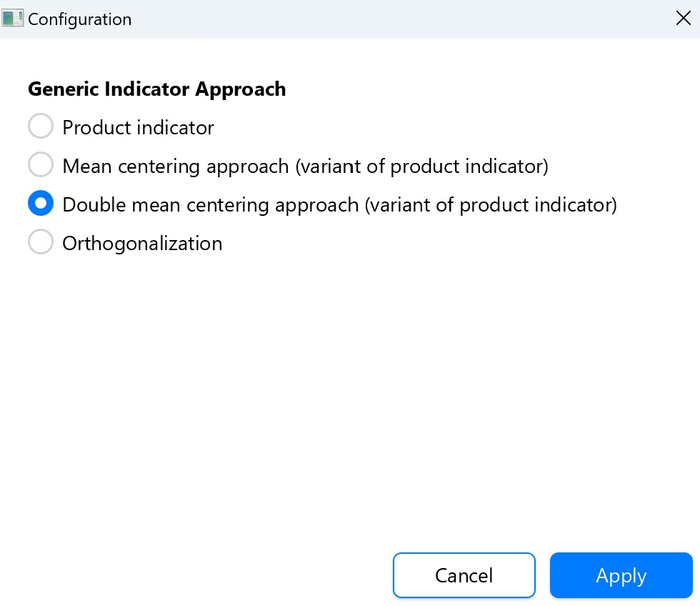Click the parenthetical text on the Double mean centering row
Screen dimensions: 700x606
491,205
